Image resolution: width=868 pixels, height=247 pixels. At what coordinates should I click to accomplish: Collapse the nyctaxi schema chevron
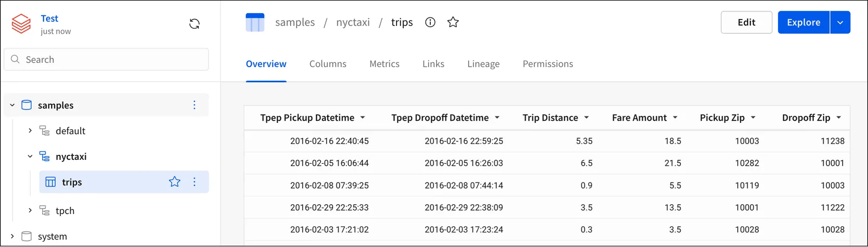(30, 157)
